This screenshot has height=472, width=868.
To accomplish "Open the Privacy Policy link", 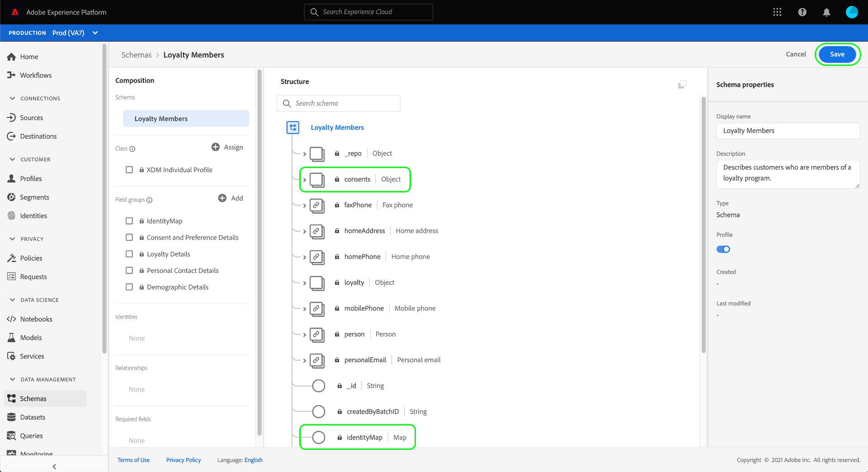I will point(184,460).
